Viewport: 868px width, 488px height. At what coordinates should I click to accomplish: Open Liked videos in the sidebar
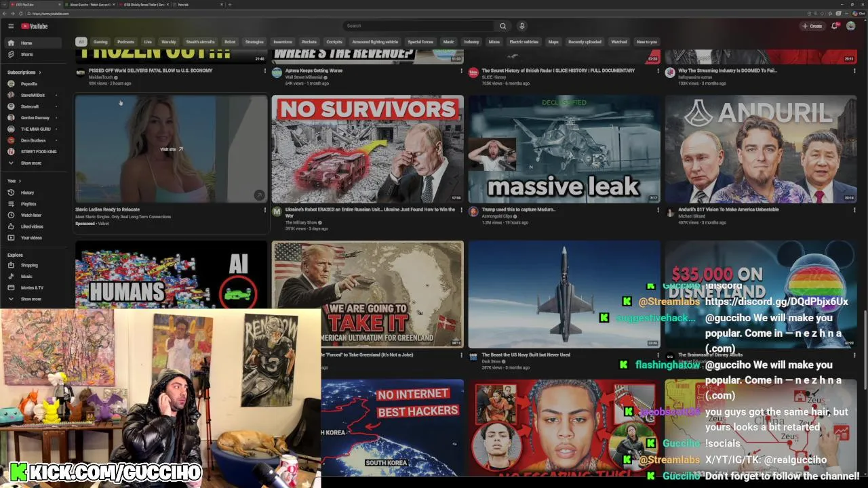34,226
